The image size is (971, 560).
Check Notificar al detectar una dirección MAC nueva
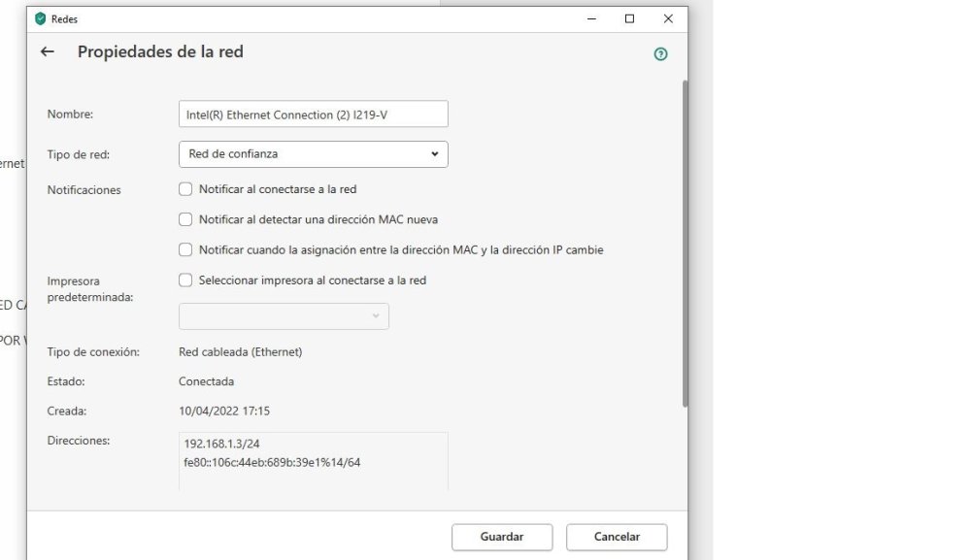(185, 219)
